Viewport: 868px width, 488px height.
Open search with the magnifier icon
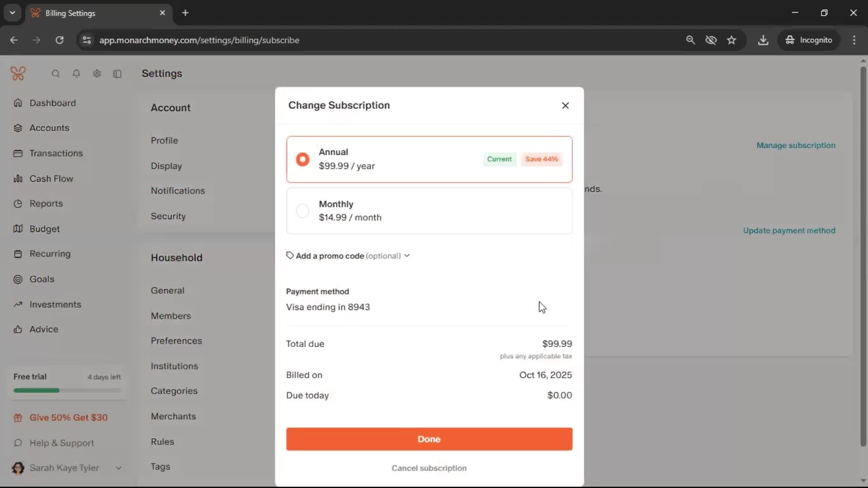pyautogui.click(x=56, y=73)
